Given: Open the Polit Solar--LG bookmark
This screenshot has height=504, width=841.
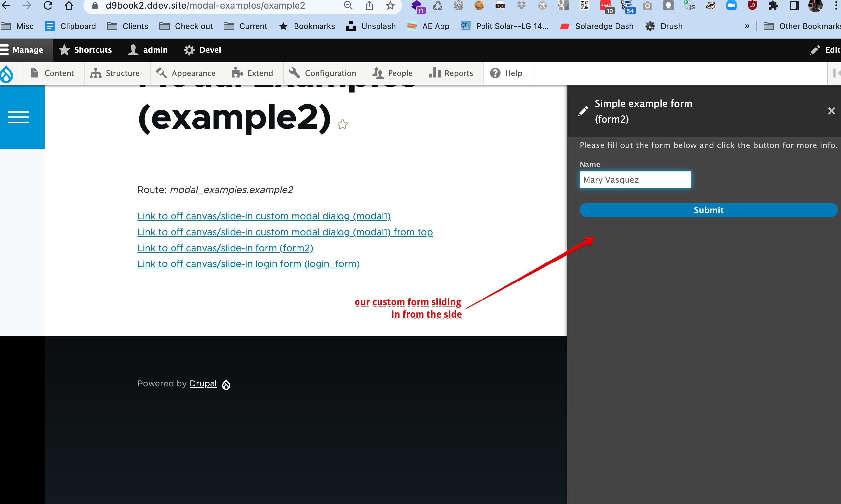Looking at the screenshot, I should (504, 26).
